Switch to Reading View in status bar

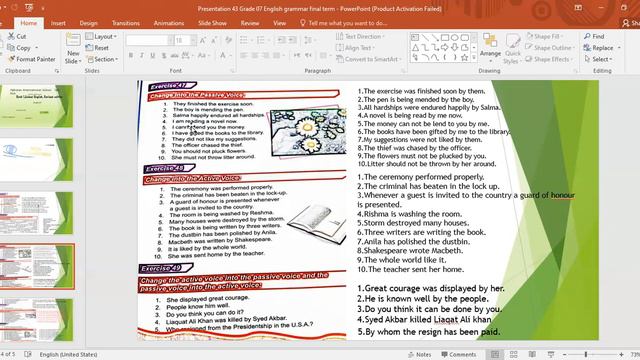(x=532, y=354)
